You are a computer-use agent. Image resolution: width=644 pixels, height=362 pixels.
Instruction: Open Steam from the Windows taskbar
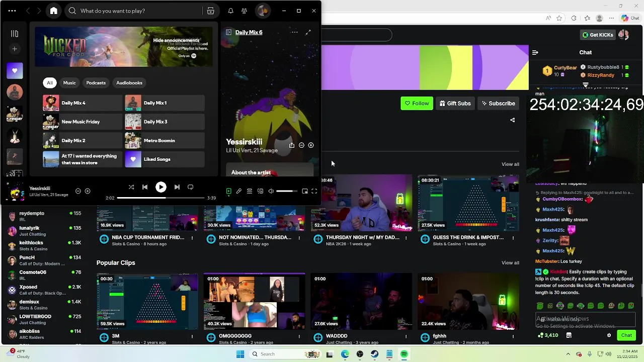coord(374,354)
